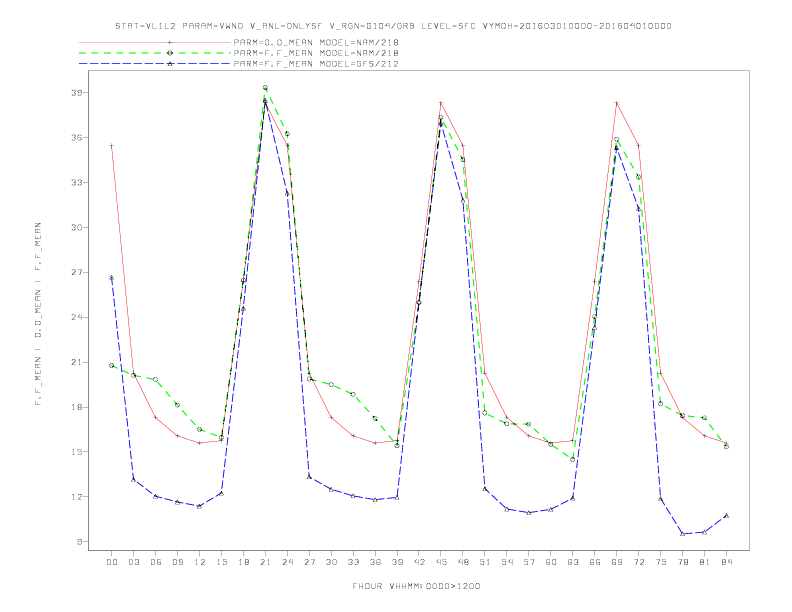Click x-axis forecast hour label 21
Viewport: 792px width, 612px height.
pos(265,562)
